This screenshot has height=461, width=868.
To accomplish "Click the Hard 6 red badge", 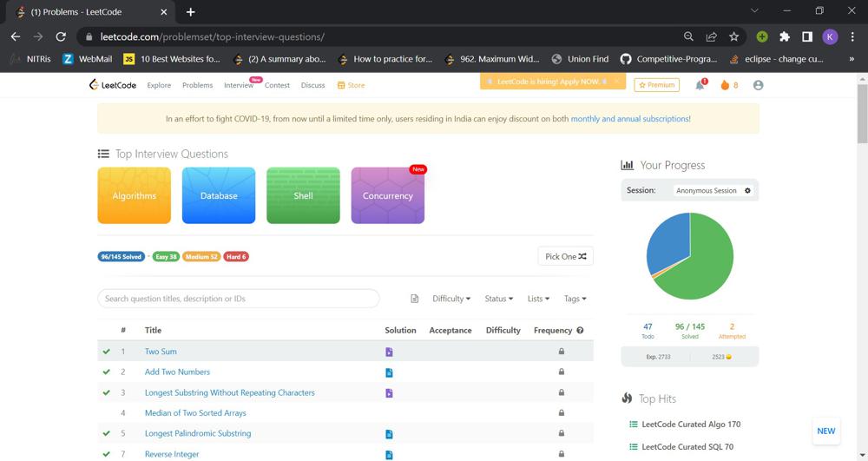I will click(236, 256).
